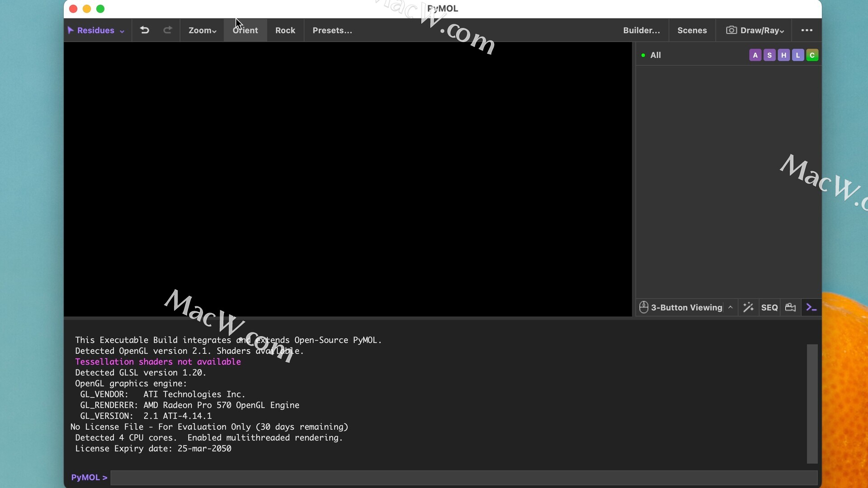Click the A action button for All

point(755,55)
